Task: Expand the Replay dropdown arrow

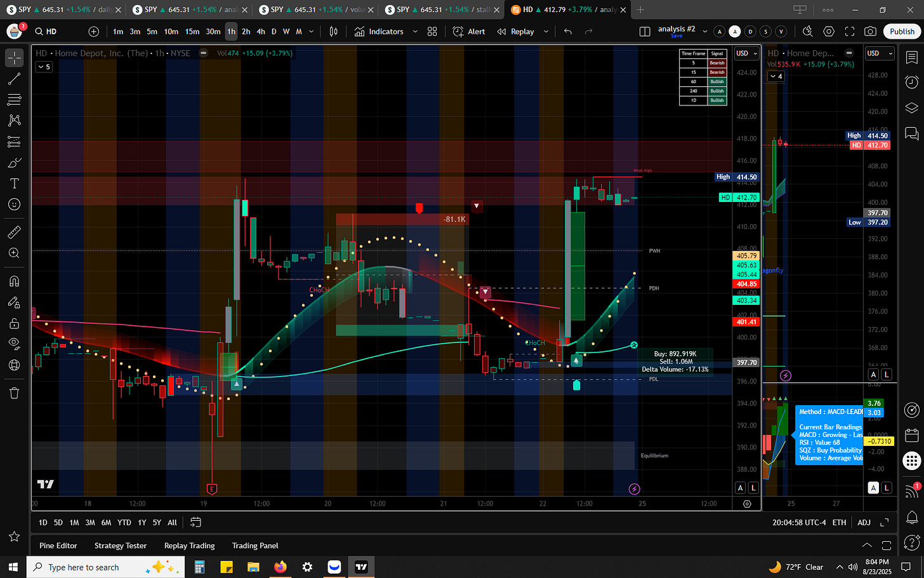Action: pyautogui.click(x=546, y=31)
